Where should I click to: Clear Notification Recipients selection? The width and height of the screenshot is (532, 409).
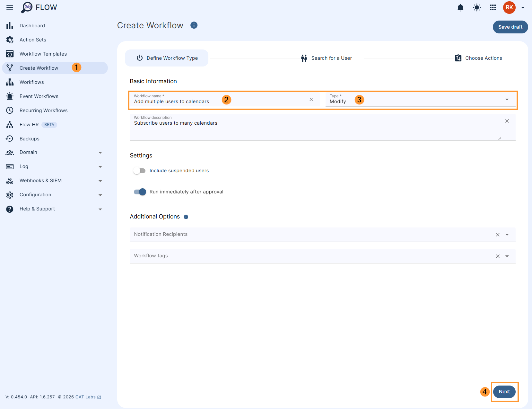(x=498, y=235)
